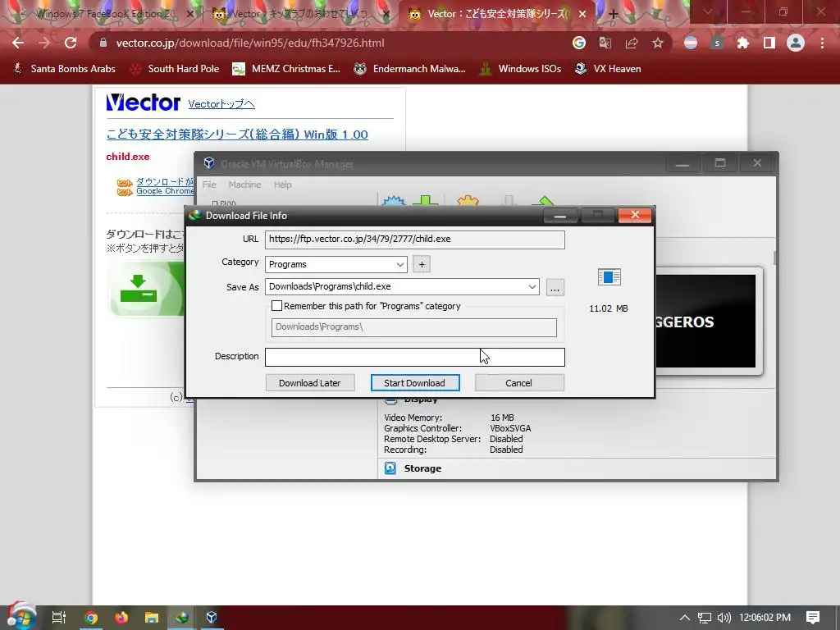The image size is (840, 630).
Task: Switch to Windows 7 FaceBook Edition tab
Action: (106, 14)
